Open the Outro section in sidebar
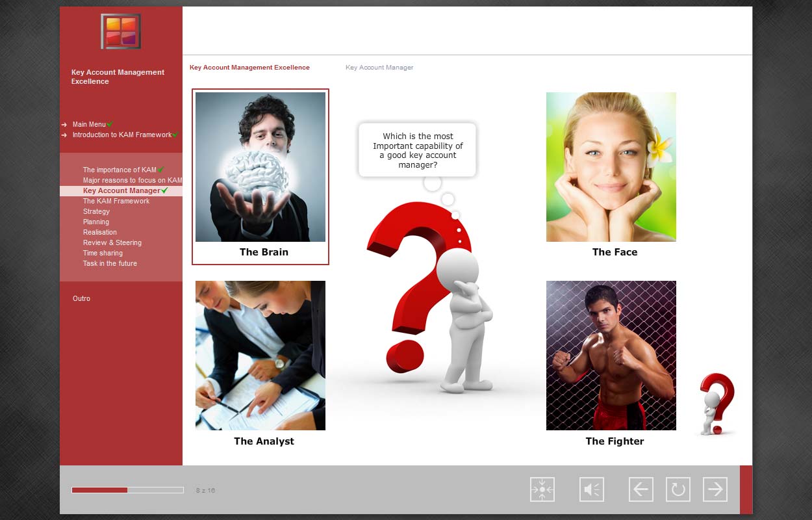 click(81, 298)
